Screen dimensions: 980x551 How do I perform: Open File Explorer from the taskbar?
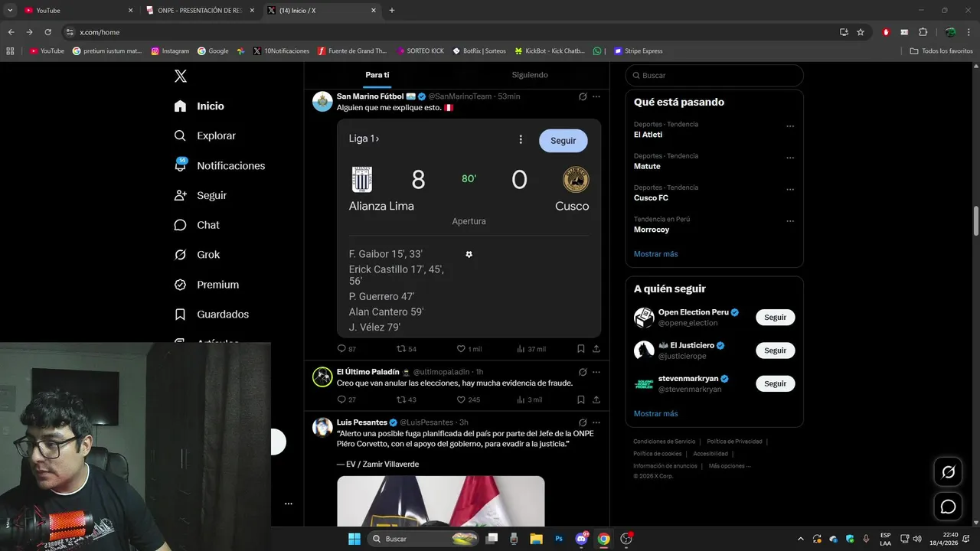pos(536,539)
